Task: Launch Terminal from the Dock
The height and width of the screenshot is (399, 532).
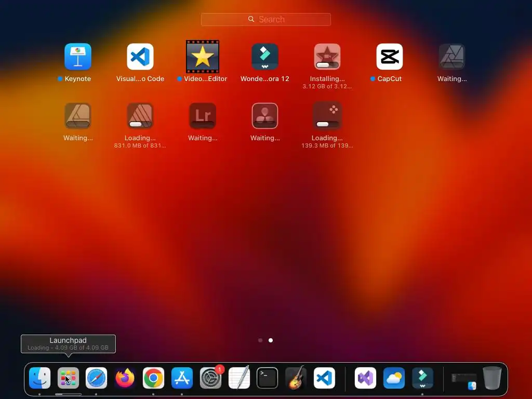Action: pos(268,378)
